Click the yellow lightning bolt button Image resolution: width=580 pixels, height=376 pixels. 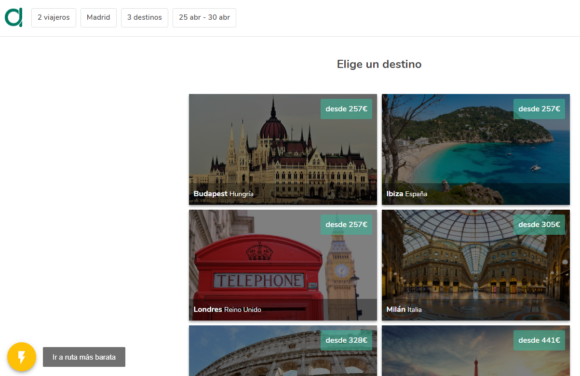coord(22,357)
